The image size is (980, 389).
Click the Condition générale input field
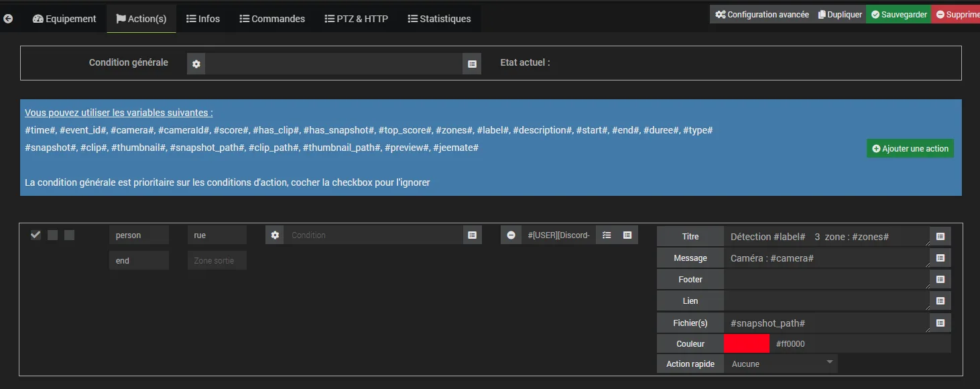point(334,64)
